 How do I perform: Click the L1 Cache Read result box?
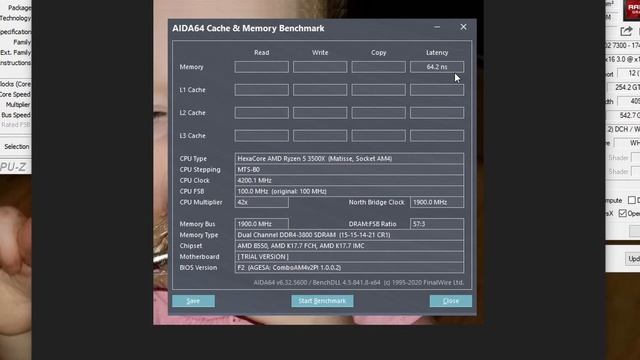coord(262,90)
